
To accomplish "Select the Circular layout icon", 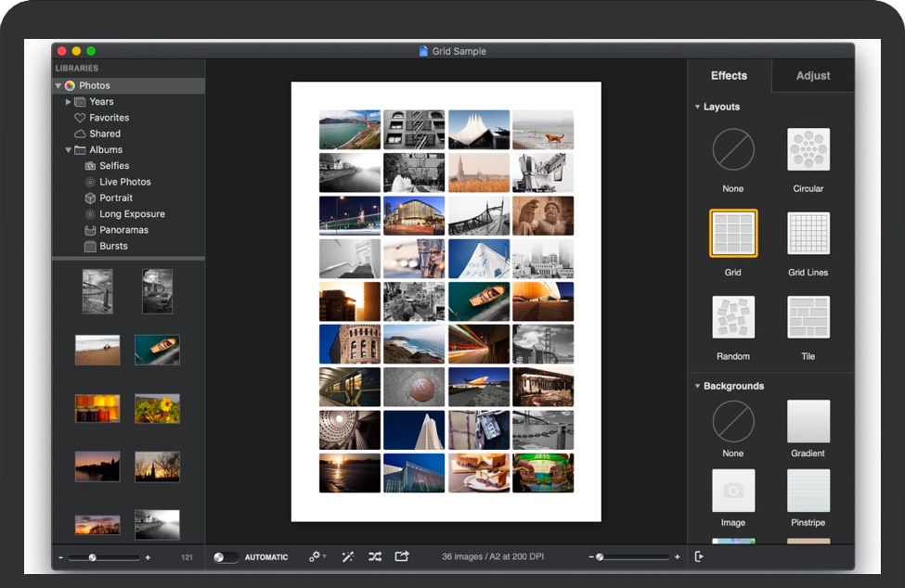I will 808,149.
